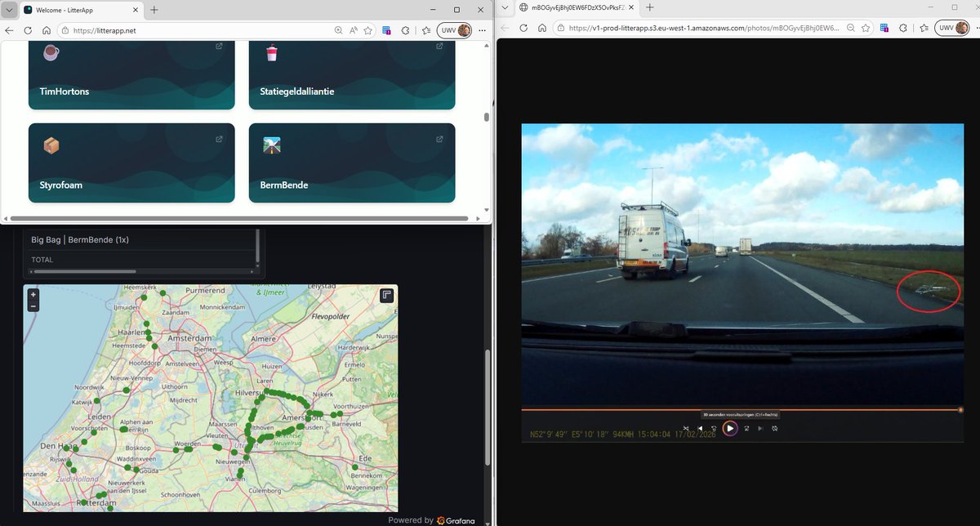Image resolution: width=980 pixels, height=526 pixels.
Task: Open the TimHortons card
Action: [131, 75]
